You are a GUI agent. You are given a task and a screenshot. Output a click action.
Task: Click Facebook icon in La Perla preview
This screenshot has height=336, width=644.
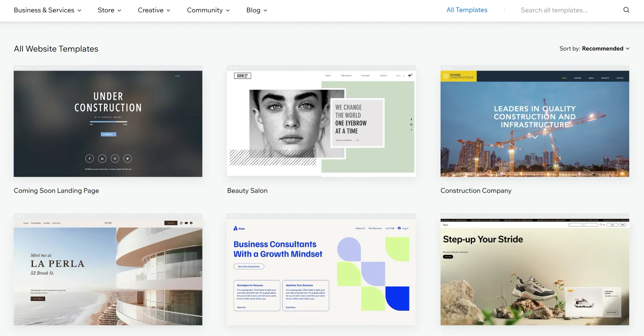[x=191, y=223]
